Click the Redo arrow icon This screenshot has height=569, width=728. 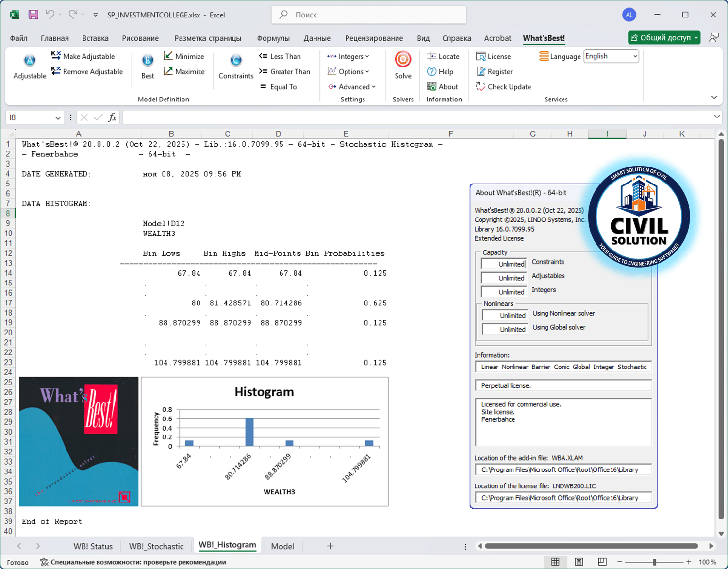click(x=73, y=15)
